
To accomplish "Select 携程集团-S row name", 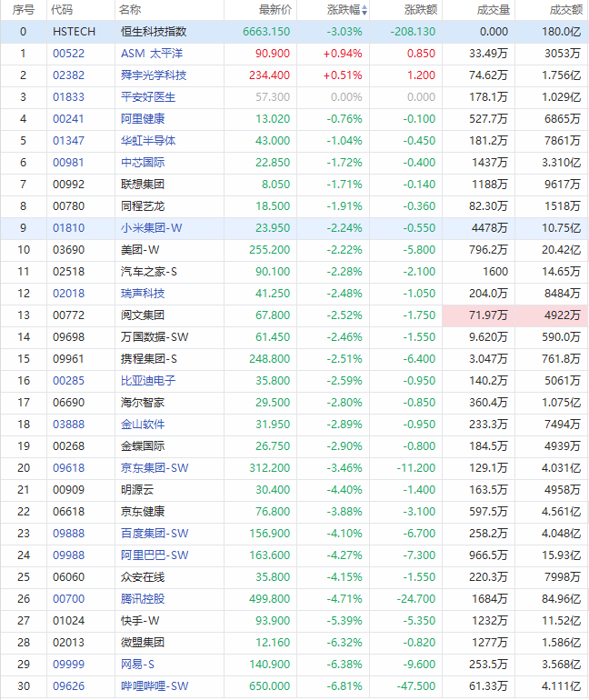I will [x=148, y=359].
